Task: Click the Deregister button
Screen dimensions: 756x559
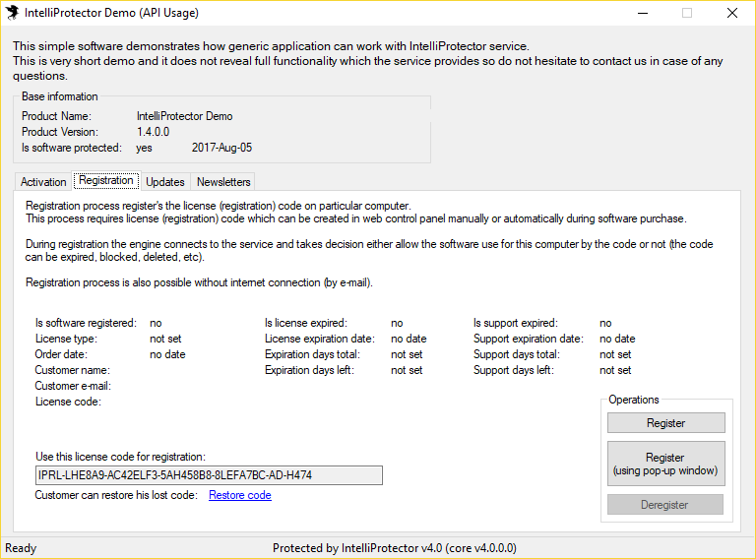Action: (x=664, y=505)
